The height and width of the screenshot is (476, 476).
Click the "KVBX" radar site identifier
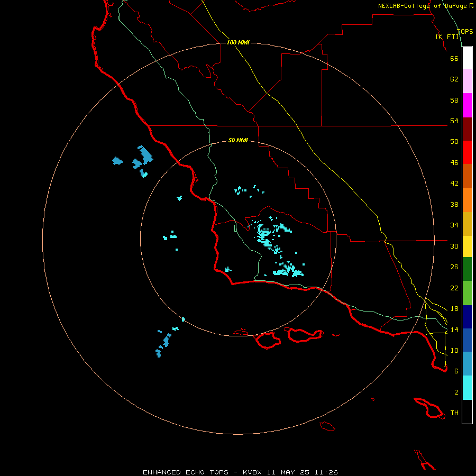[252, 472]
